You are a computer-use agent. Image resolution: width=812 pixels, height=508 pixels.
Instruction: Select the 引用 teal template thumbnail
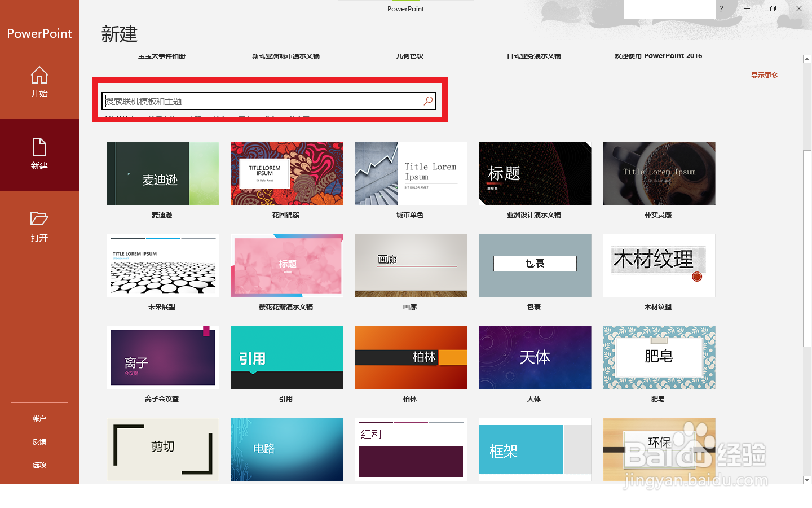click(287, 357)
